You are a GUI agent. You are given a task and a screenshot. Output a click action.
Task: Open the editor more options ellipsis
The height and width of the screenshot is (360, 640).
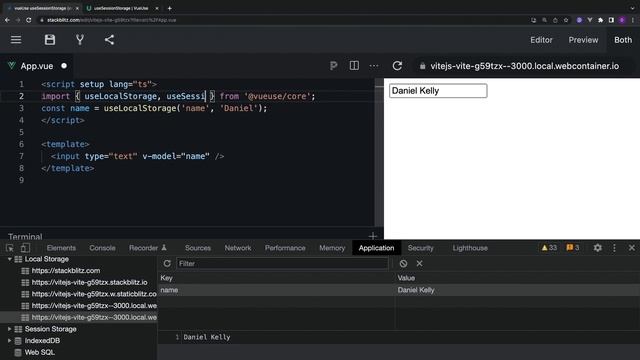pos(374,66)
